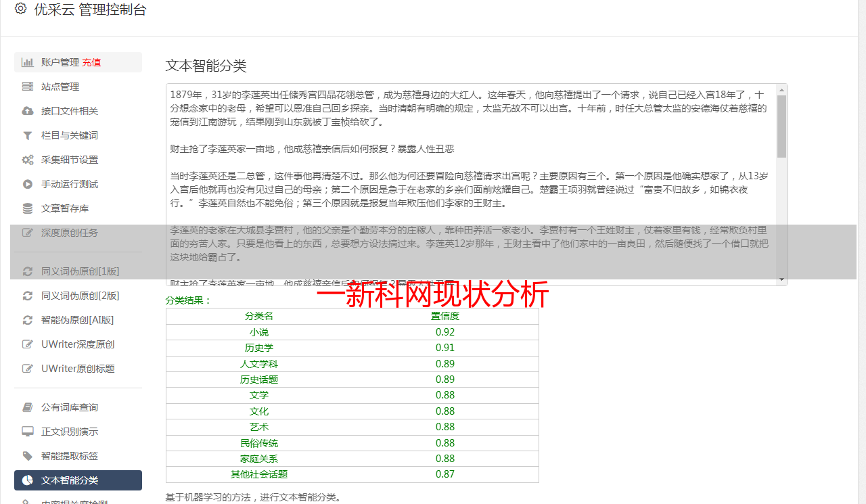Click the play icon for 手动运行测试

coord(28,184)
